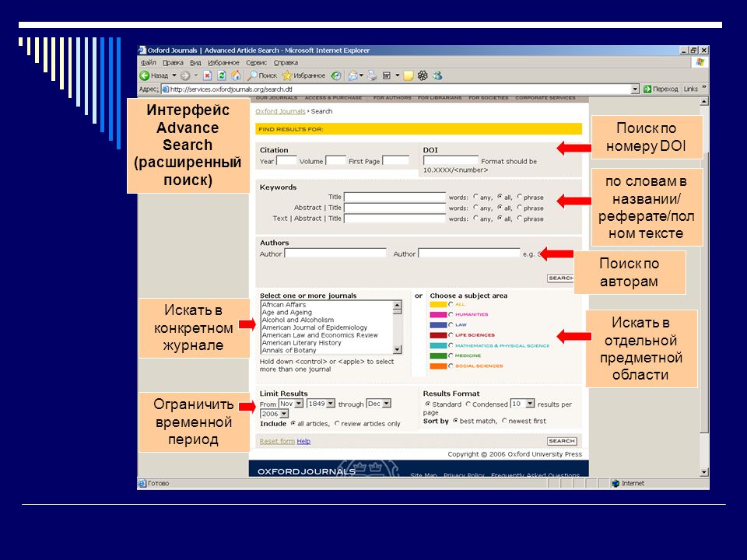Open the Файл menu

tap(148, 62)
